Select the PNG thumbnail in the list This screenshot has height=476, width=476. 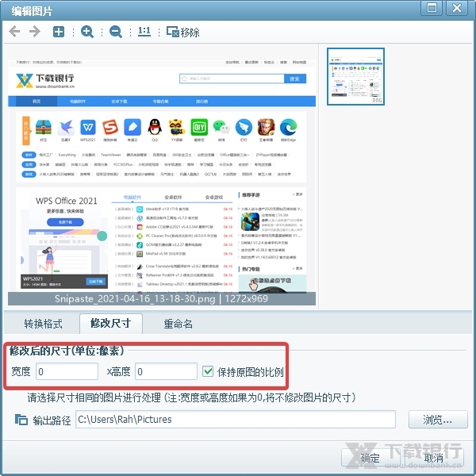coord(355,76)
